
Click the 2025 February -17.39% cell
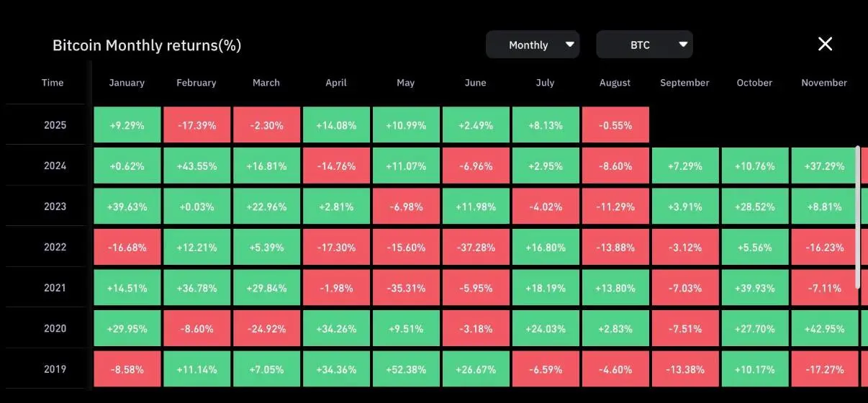coord(196,125)
